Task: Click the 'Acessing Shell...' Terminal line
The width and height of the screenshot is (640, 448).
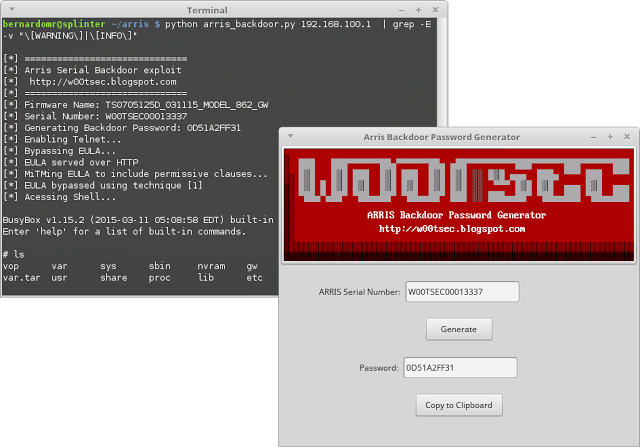Action: point(60,197)
